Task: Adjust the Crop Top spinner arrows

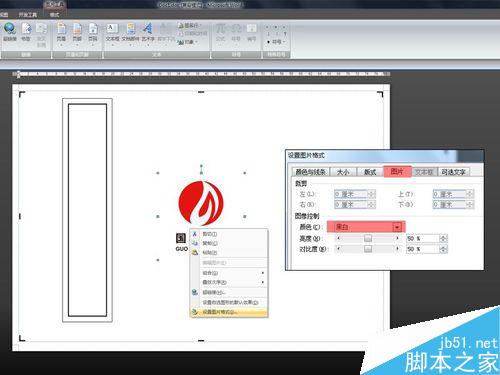Action: (470, 194)
